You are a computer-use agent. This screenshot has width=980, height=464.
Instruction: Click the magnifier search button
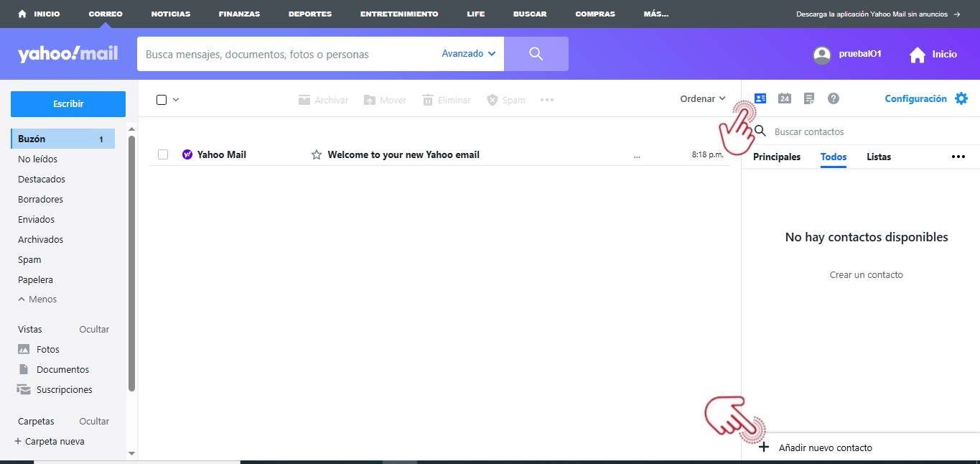[x=536, y=54]
